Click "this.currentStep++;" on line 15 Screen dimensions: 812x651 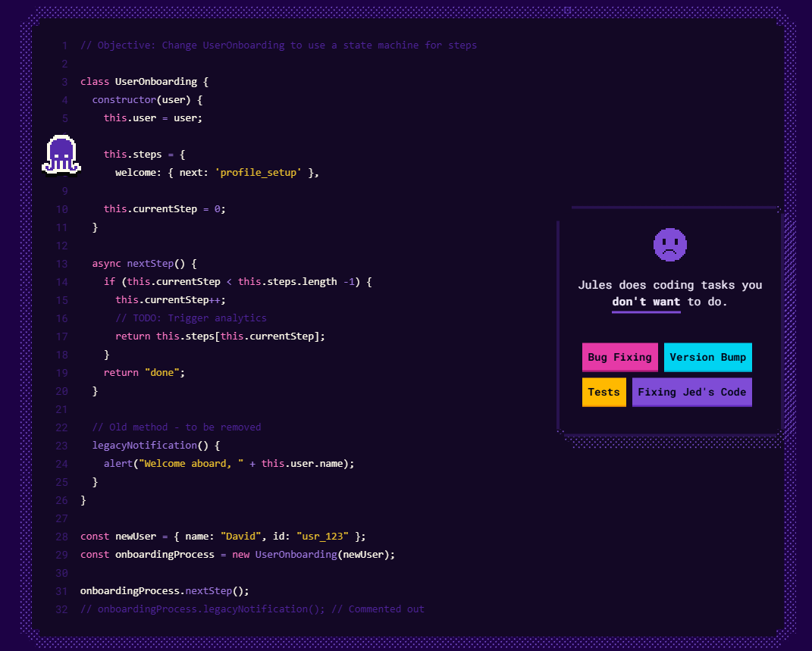(171, 299)
